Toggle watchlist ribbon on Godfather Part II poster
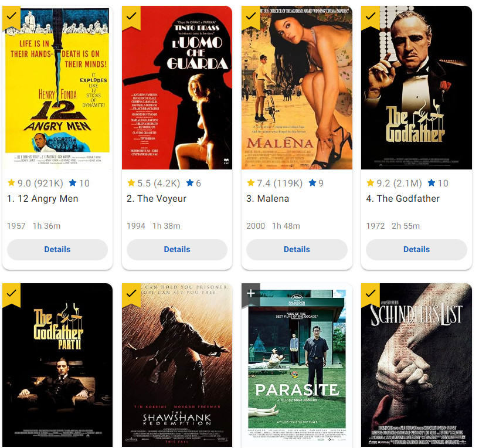This screenshot has width=479, height=448. pos(11,294)
